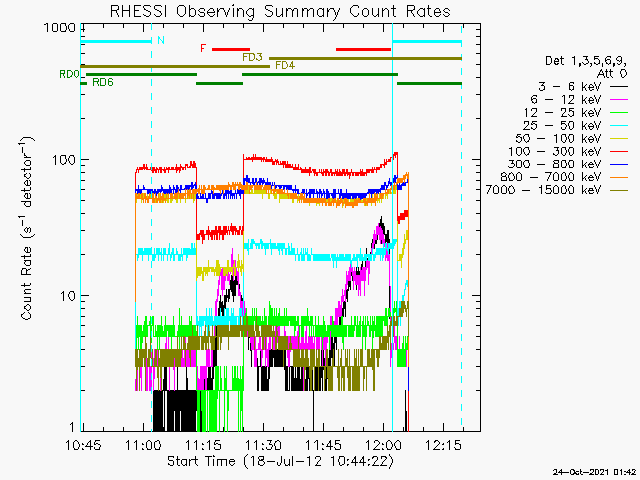Click the 12:15 time axis label
This screenshot has width=640, height=480.
(x=444, y=445)
